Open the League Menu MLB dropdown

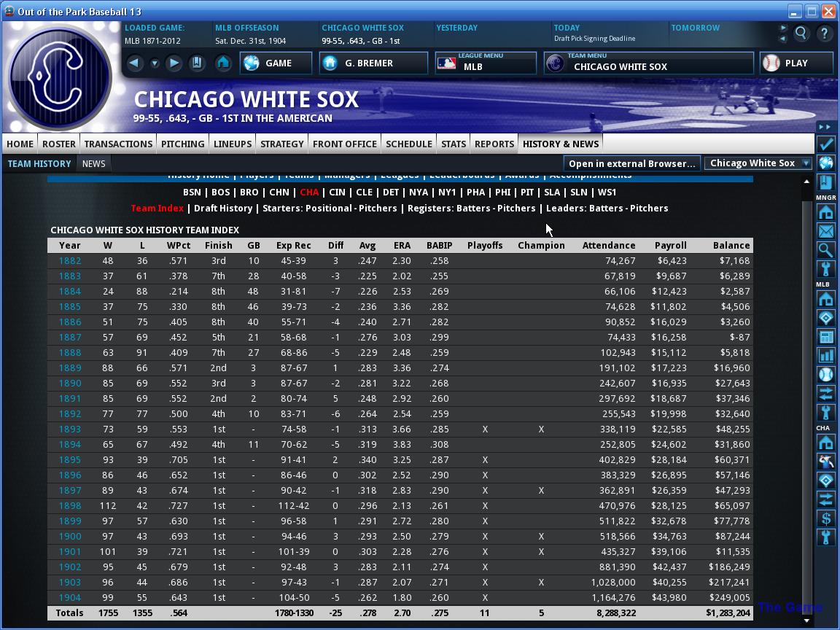(486, 63)
